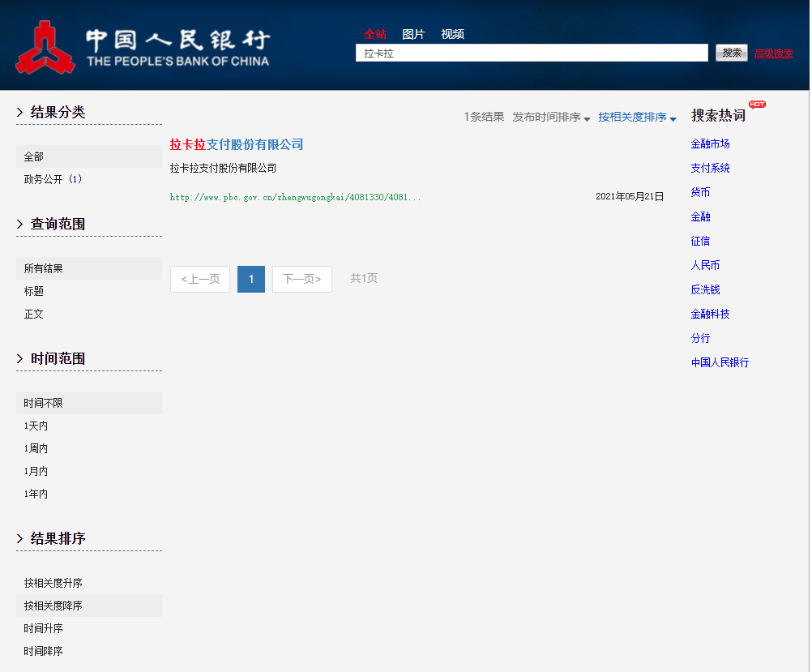Search the hot term 金融市场

tap(710, 144)
